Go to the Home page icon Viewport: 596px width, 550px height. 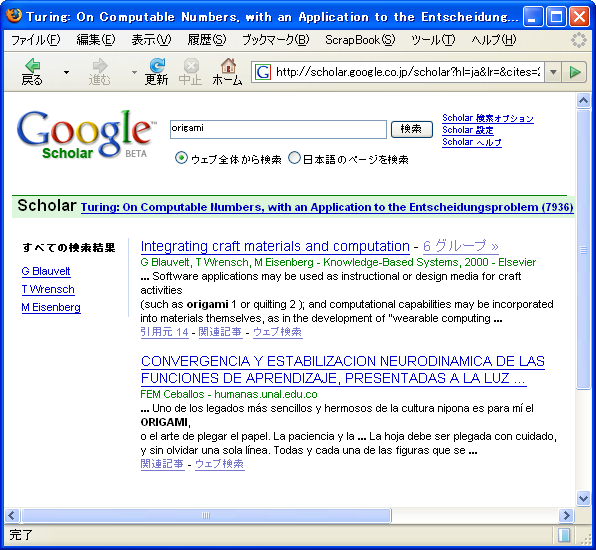pyautogui.click(x=228, y=65)
